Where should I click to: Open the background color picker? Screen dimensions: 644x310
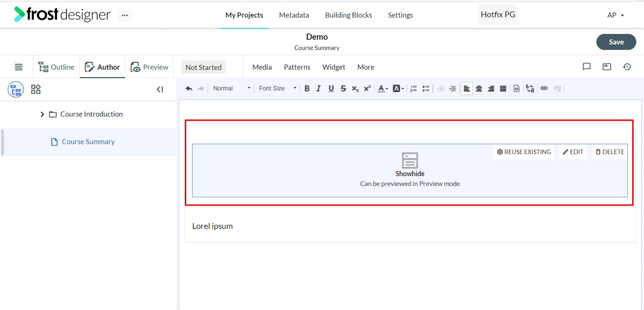pyautogui.click(x=398, y=88)
